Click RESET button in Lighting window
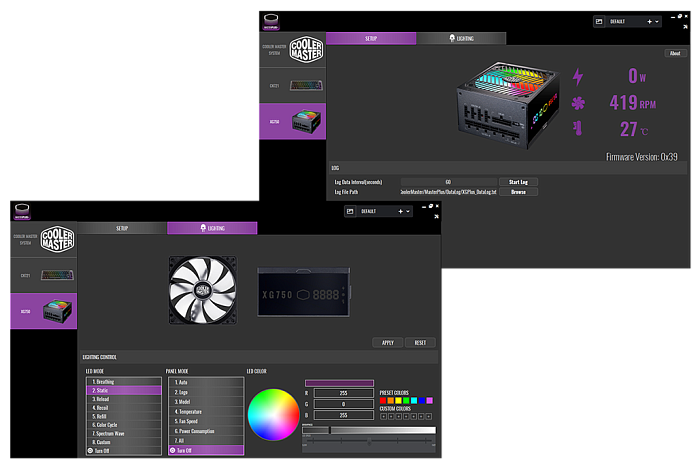Image resolution: width=700 pixels, height=476 pixels. (420, 342)
